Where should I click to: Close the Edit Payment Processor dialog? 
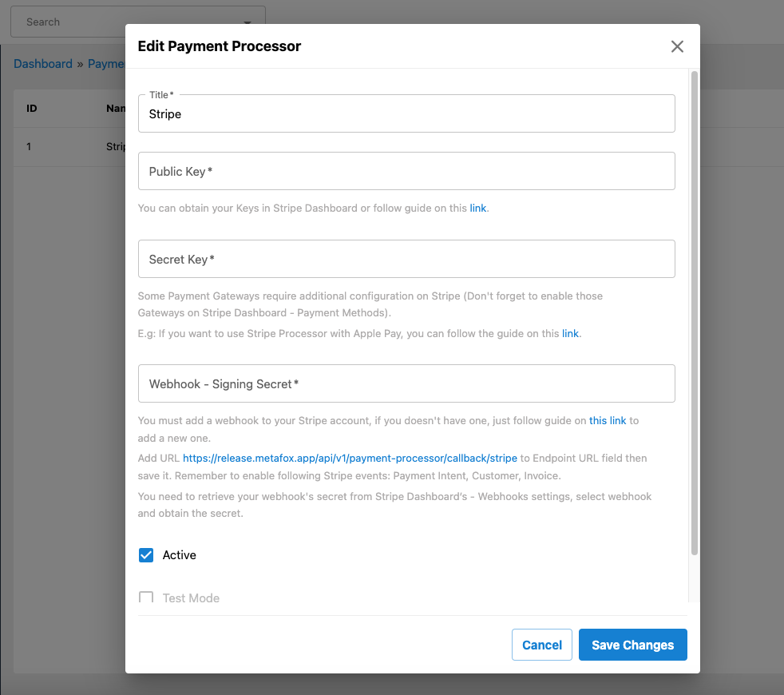pyautogui.click(x=677, y=46)
